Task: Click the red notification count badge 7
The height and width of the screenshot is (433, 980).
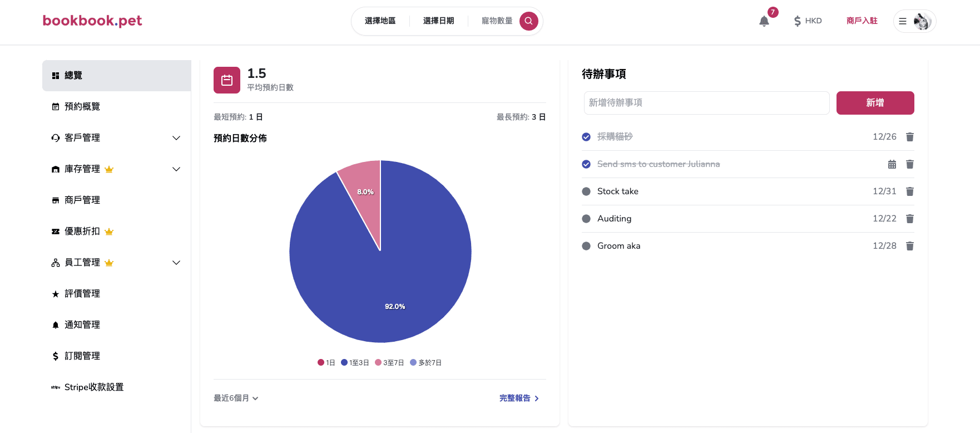Action: 773,12
